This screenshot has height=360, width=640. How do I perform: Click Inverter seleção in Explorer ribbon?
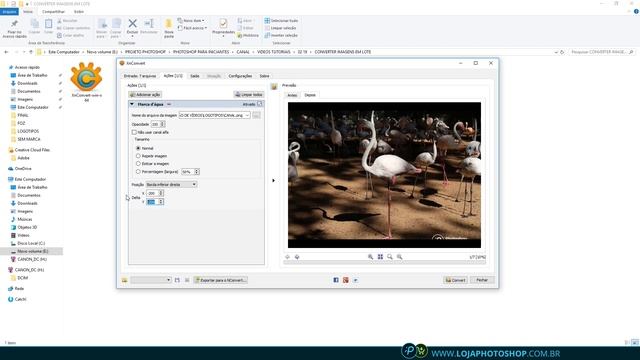tap(281, 36)
